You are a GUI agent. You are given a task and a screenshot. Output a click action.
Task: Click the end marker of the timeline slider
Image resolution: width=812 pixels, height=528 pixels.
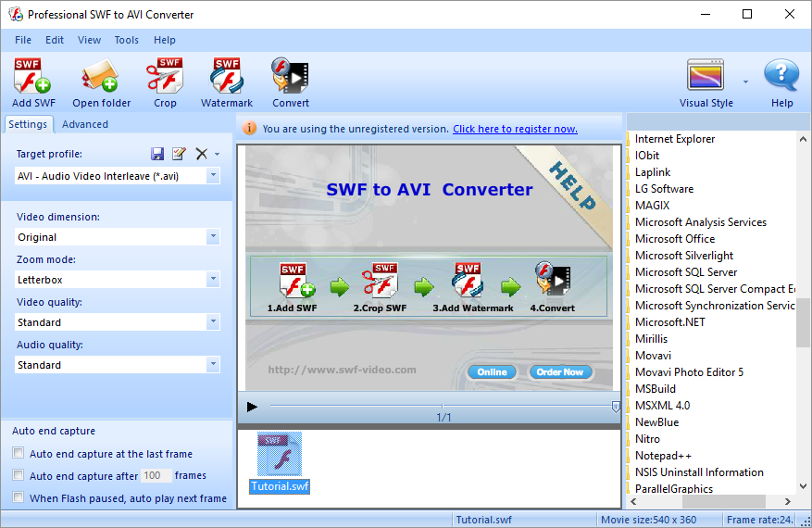pyautogui.click(x=615, y=407)
